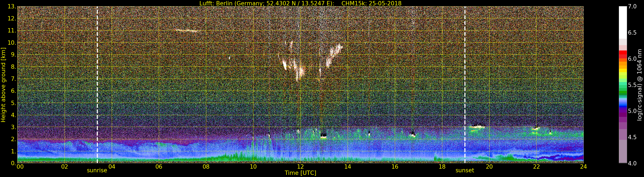644x177 pixels.
Task: Click time axis tick '20'
Action: (x=489, y=166)
